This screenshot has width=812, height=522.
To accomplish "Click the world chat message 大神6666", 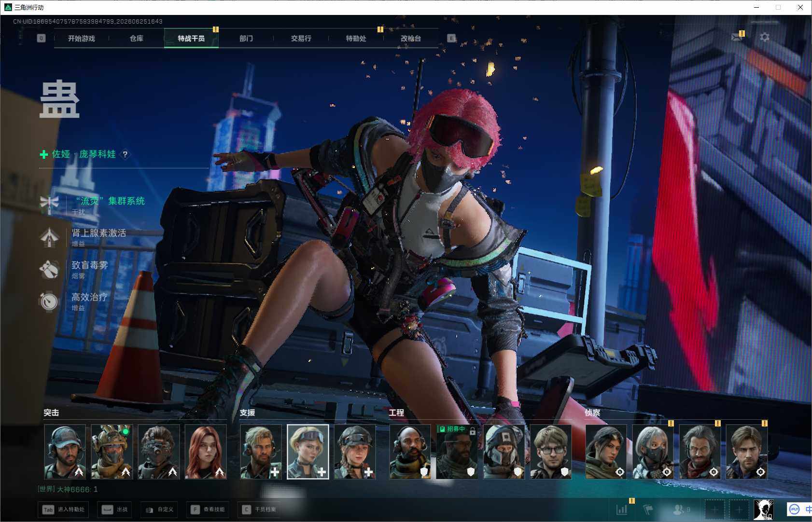I will tap(68, 489).
